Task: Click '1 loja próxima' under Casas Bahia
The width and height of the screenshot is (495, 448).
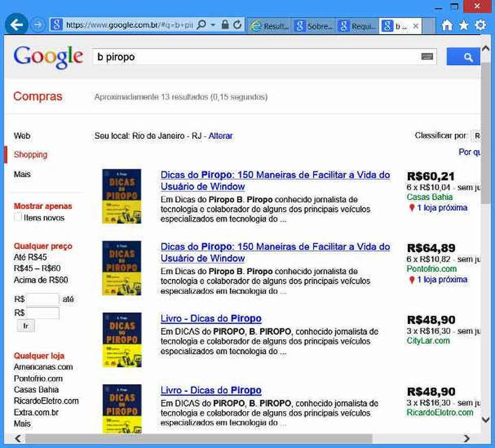Action: (442, 207)
